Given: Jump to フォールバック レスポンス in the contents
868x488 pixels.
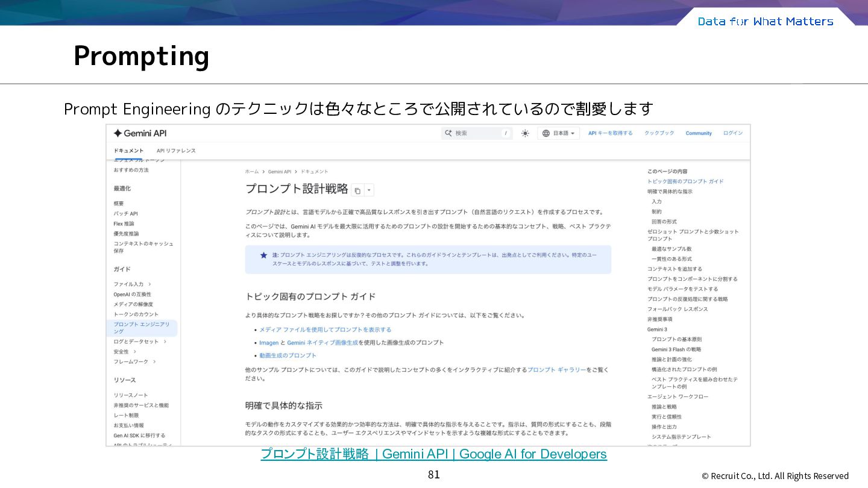Looking at the screenshot, I should (x=678, y=309).
